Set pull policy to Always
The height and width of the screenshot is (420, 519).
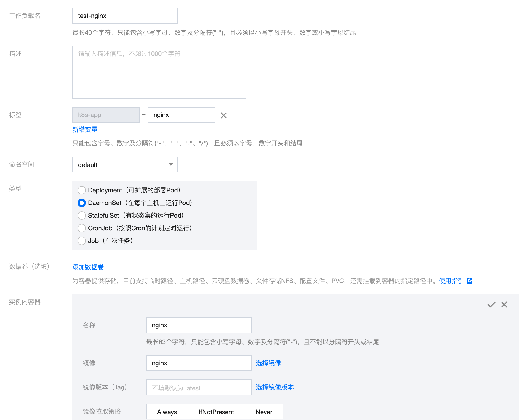(x=167, y=412)
